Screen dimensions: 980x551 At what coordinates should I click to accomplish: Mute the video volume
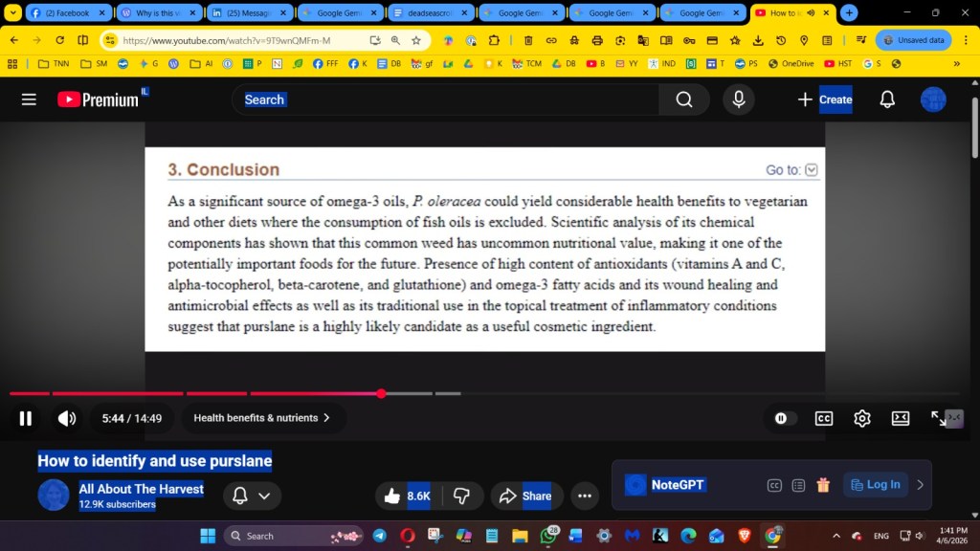67,418
